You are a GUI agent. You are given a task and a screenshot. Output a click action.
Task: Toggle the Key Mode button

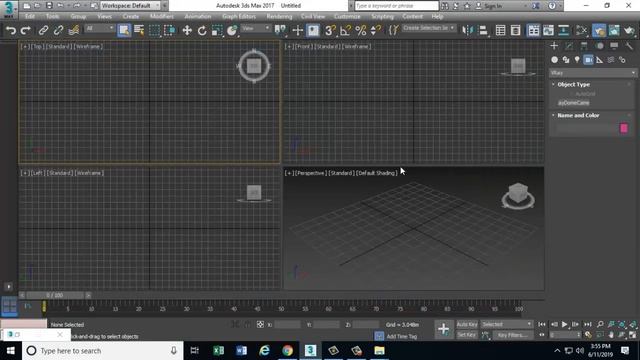pos(542,335)
